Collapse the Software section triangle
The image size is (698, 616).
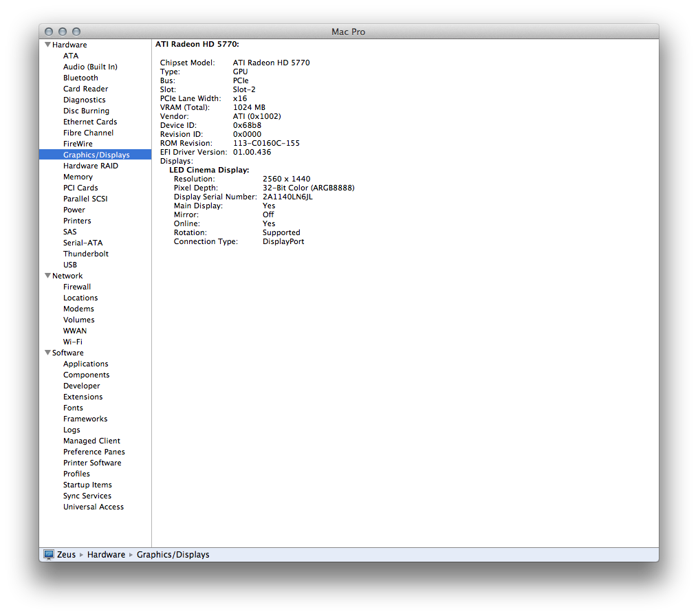47,353
